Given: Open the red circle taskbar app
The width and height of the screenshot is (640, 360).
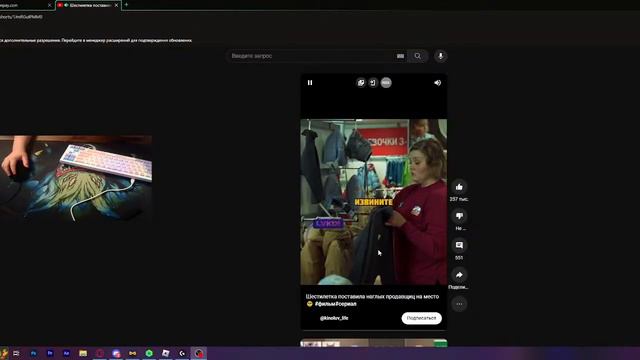Looking at the screenshot, I should [100, 353].
